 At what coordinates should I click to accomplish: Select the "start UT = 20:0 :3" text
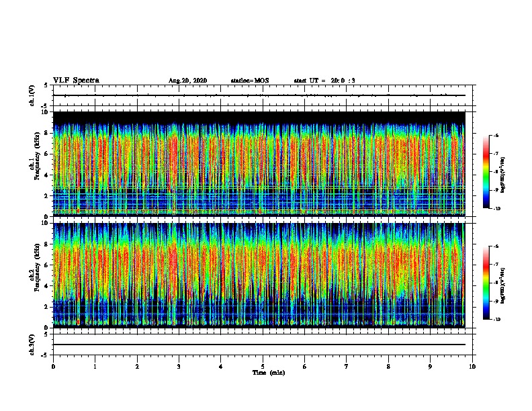point(324,81)
